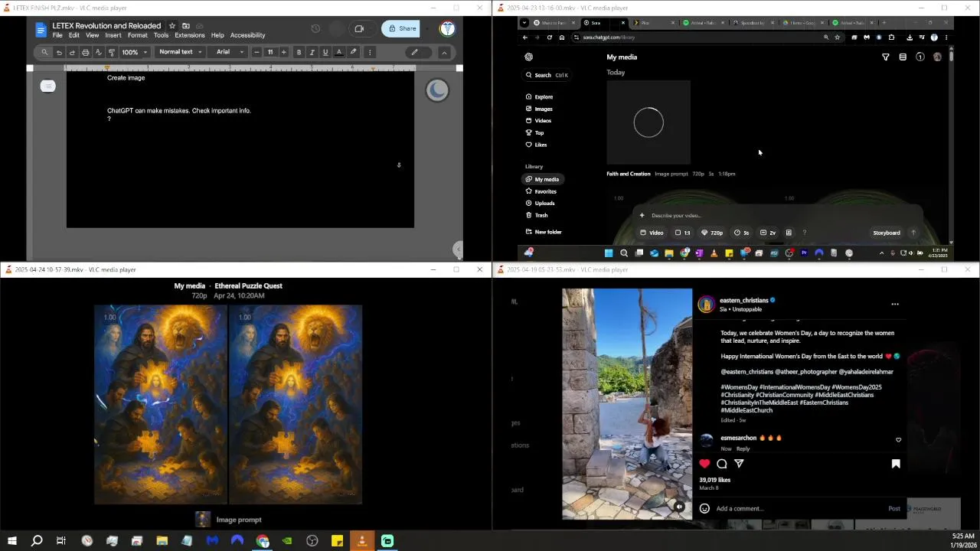Viewport: 980px width, 551px height.
Task: Open the 1:1 aspect ratio dropdown
Action: (x=683, y=233)
